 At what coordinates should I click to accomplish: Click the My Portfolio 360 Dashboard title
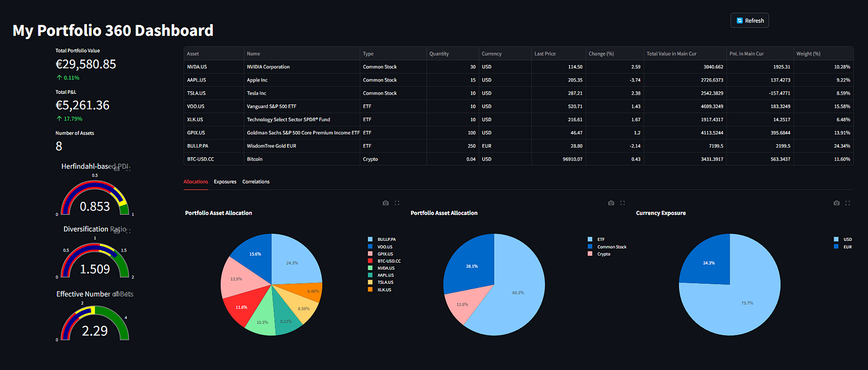113,30
